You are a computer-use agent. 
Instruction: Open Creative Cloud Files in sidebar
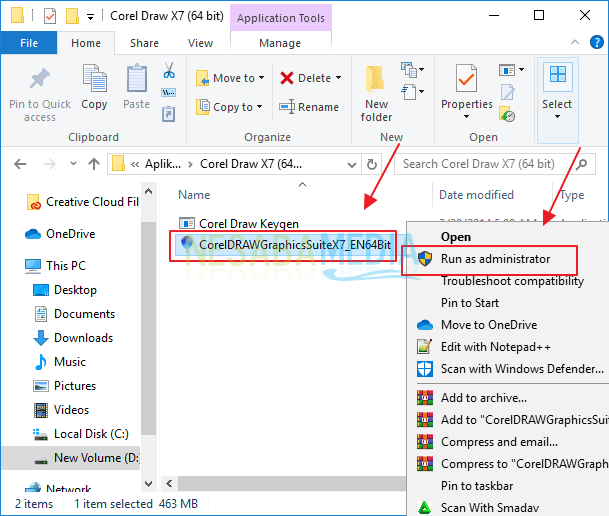(82, 202)
